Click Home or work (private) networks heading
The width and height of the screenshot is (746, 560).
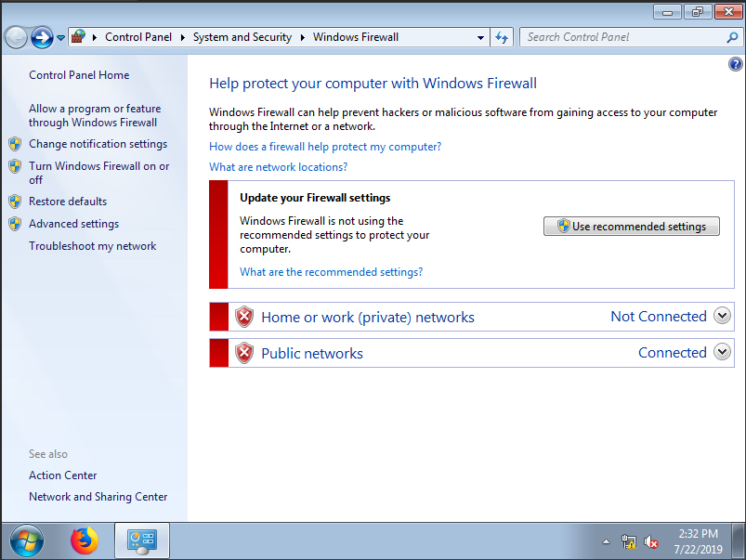368,318
